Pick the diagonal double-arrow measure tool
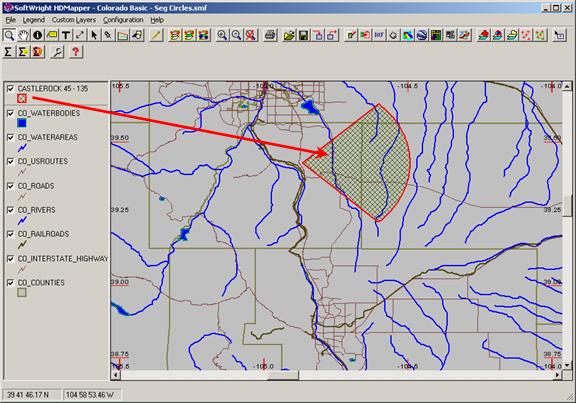The width and height of the screenshot is (576, 403). click(x=80, y=35)
